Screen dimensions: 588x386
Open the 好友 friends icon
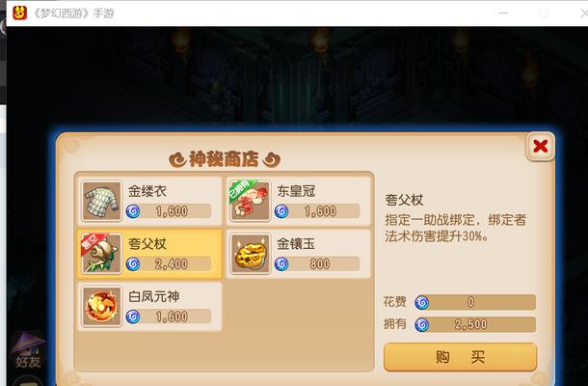coord(28,350)
